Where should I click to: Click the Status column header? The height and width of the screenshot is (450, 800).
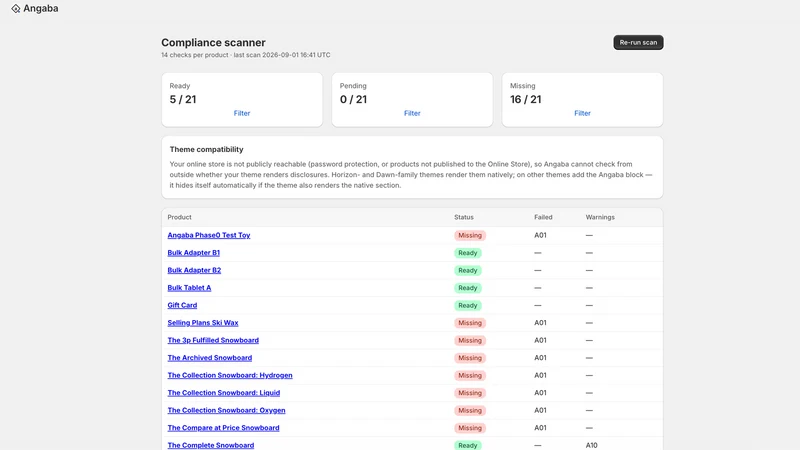point(464,217)
